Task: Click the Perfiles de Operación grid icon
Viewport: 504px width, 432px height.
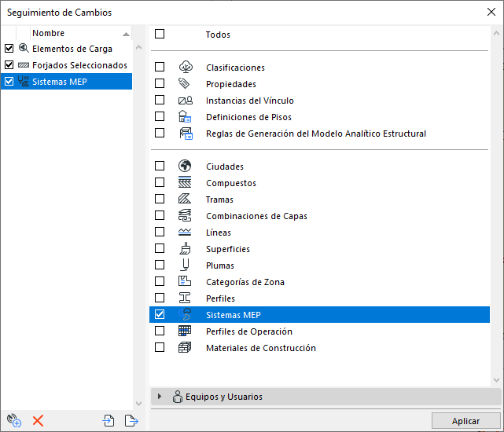Action: (185, 331)
